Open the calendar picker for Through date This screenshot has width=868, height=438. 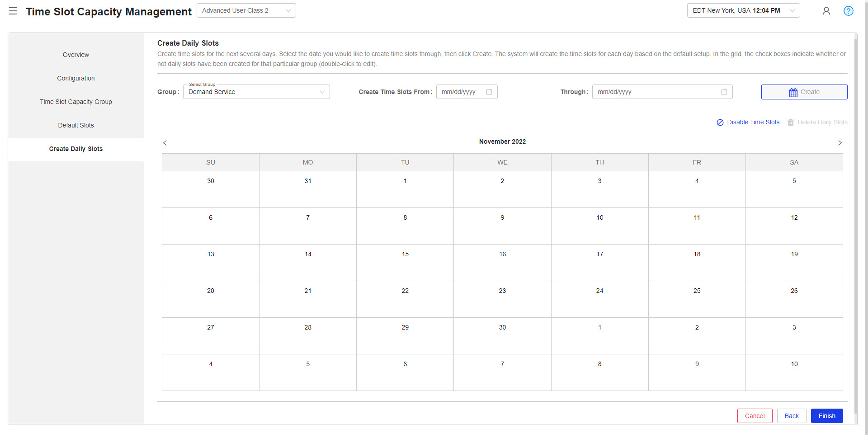(724, 92)
